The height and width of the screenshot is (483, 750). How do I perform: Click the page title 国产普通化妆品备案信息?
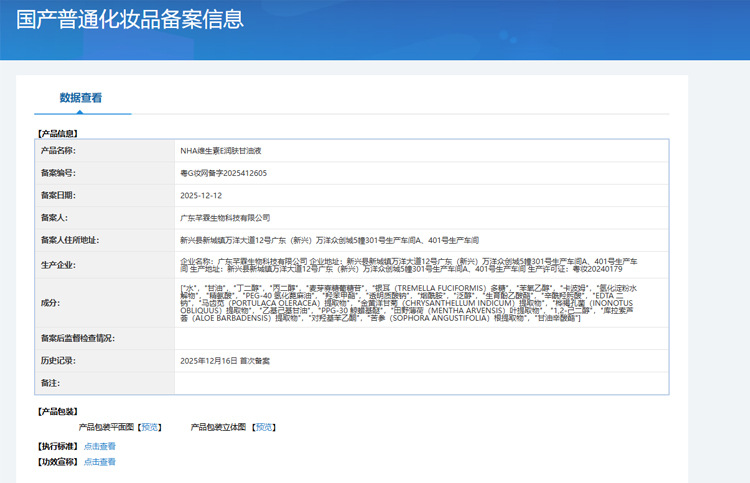(130, 20)
